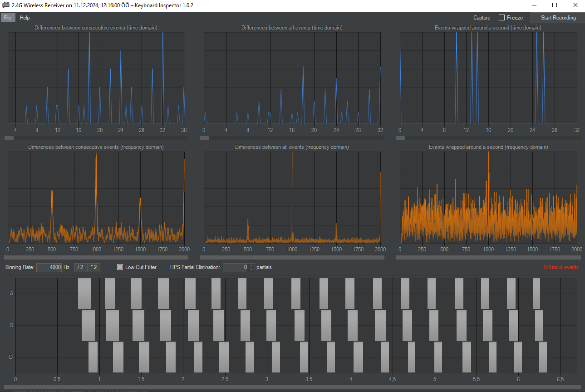Screen dimensions: 585x392
Task: Click the 'partials' label
Action: click(264, 267)
